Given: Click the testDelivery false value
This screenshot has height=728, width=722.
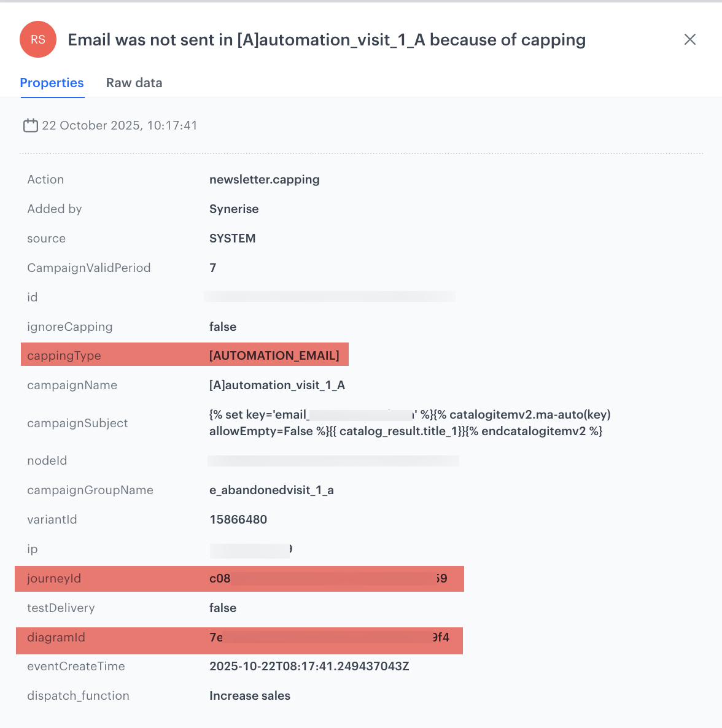Looking at the screenshot, I should pyautogui.click(x=223, y=608).
